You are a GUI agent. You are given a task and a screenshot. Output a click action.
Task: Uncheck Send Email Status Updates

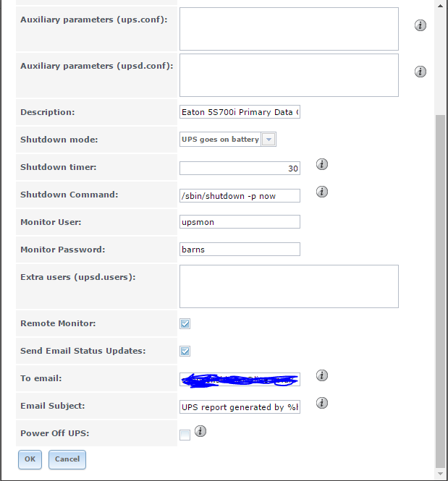click(185, 351)
